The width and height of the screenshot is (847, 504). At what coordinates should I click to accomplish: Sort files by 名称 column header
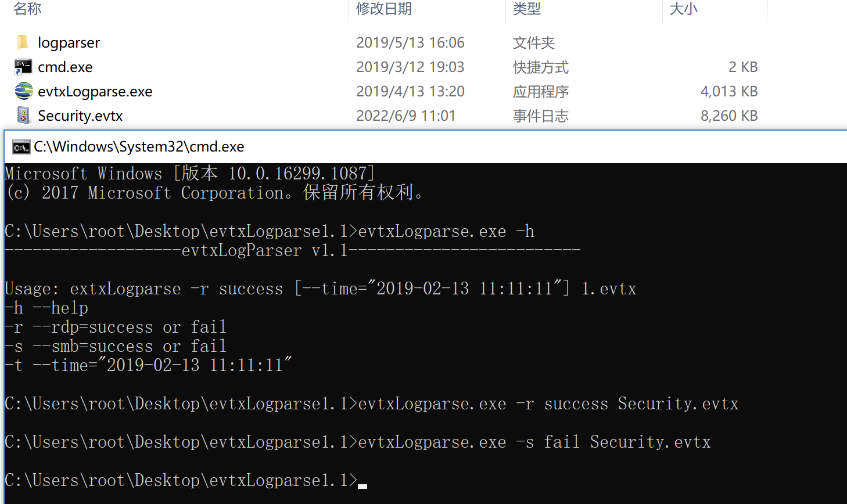pyautogui.click(x=27, y=9)
